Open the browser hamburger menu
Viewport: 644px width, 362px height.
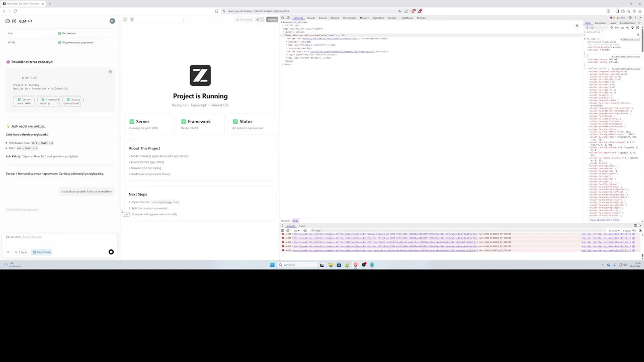pos(640,11)
